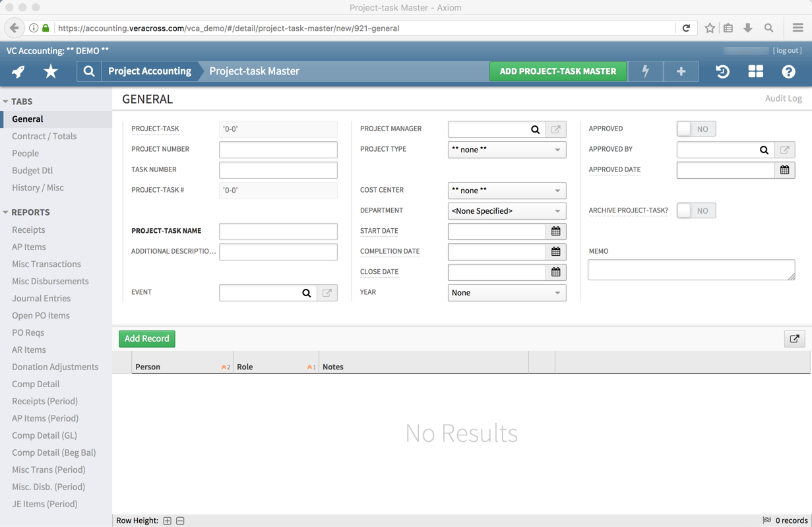
Task: Open the Cost Center dropdown
Action: 507,191
